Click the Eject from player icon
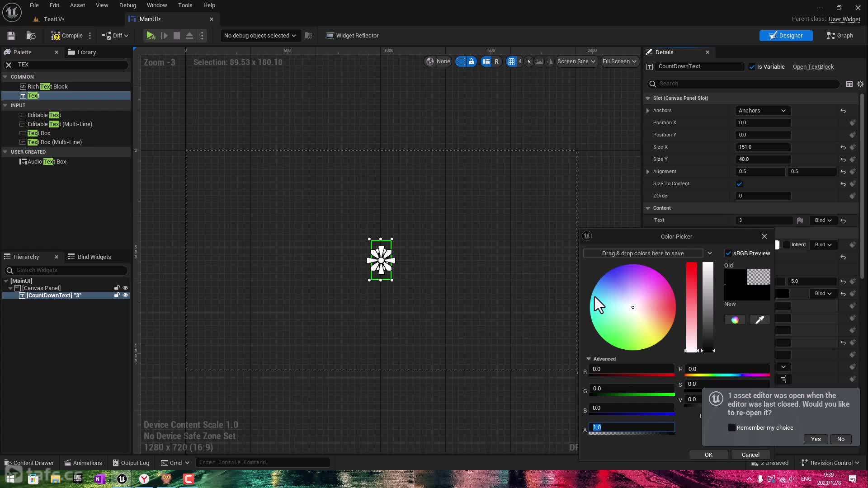This screenshot has width=868, height=488. (x=189, y=35)
